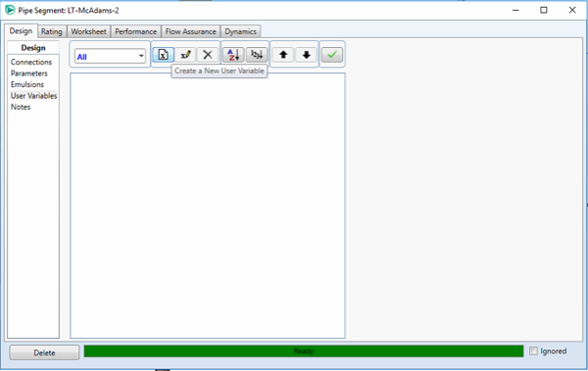
Task: Open the Worksheet tab
Action: coord(88,31)
